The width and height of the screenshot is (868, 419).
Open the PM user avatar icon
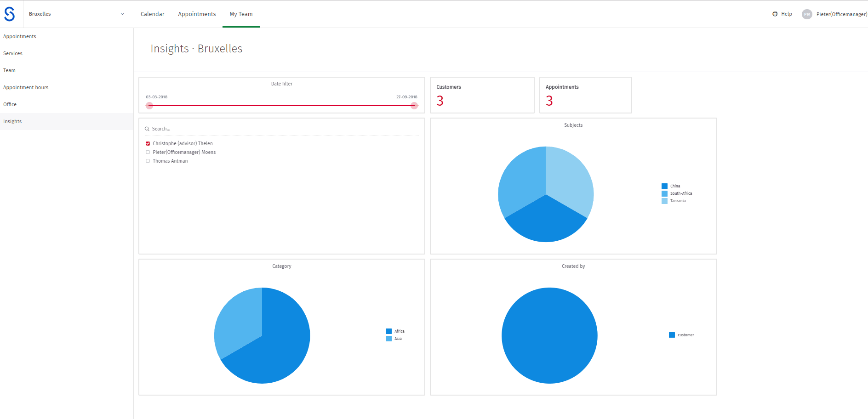[x=807, y=14]
